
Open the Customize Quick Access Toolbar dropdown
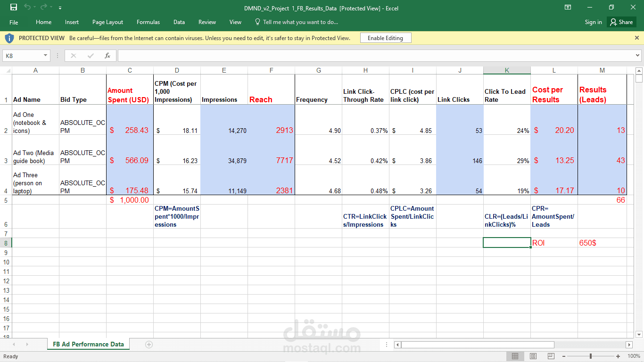click(60, 8)
